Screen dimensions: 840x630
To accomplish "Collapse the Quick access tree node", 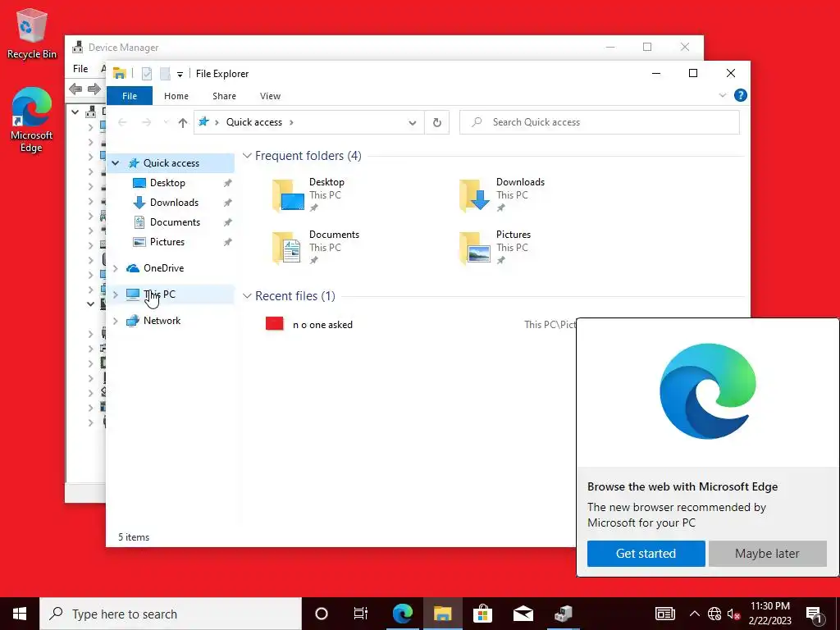I will [116, 163].
